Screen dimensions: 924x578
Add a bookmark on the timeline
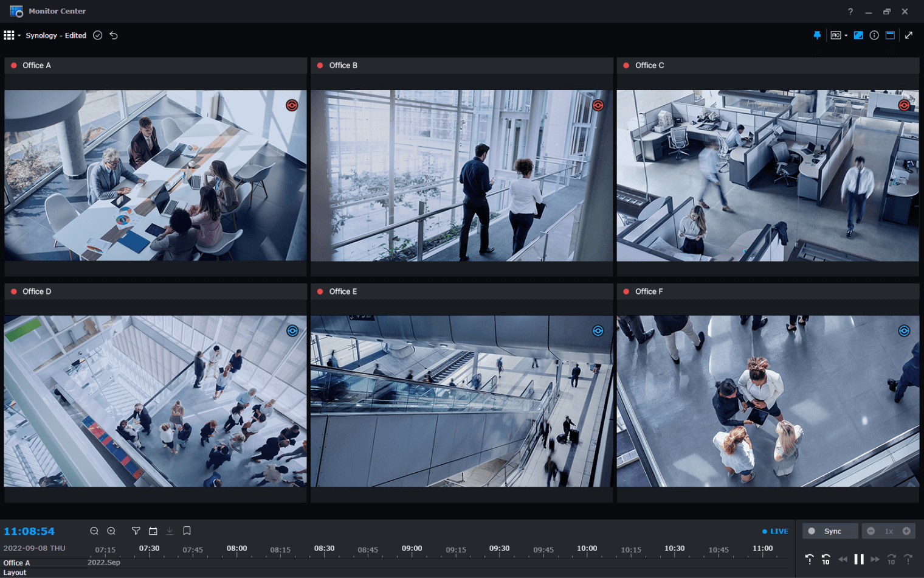(187, 531)
